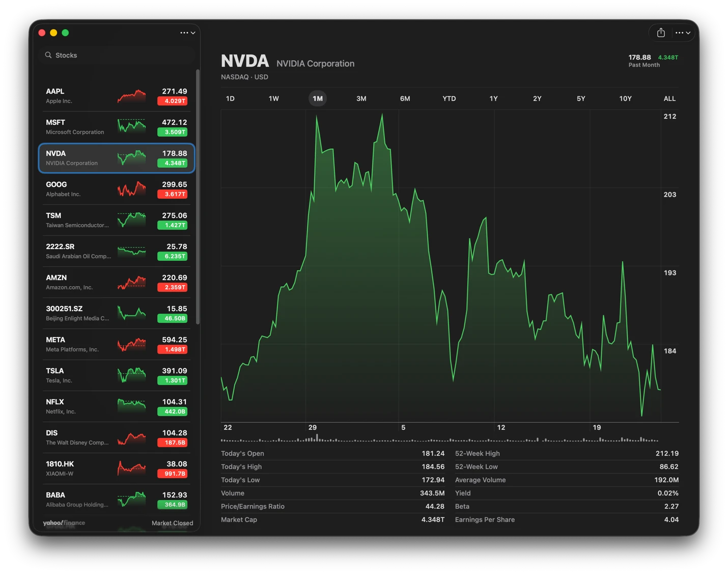728x574 pixels.
Task: Open the Yahoo Finance link
Action: (64, 523)
